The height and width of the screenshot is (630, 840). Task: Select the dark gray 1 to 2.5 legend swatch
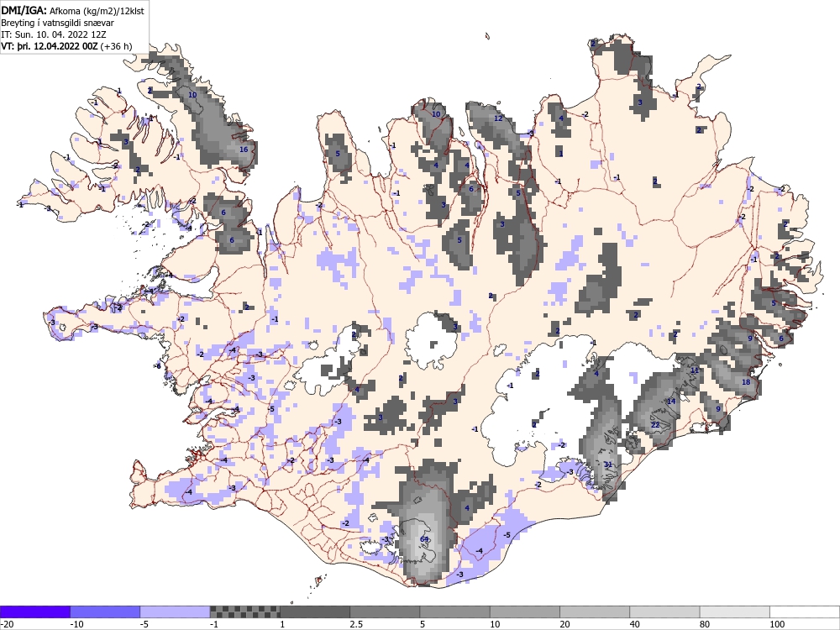click(x=315, y=612)
